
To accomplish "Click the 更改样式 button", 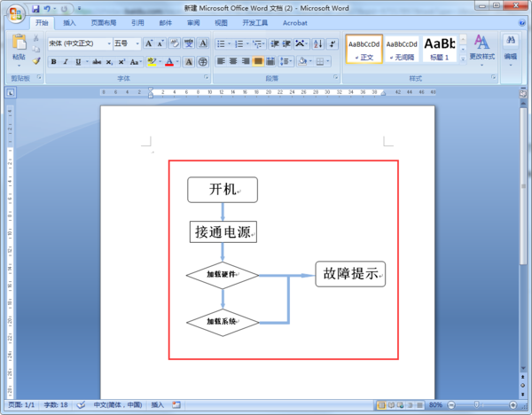I will tap(481, 50).
